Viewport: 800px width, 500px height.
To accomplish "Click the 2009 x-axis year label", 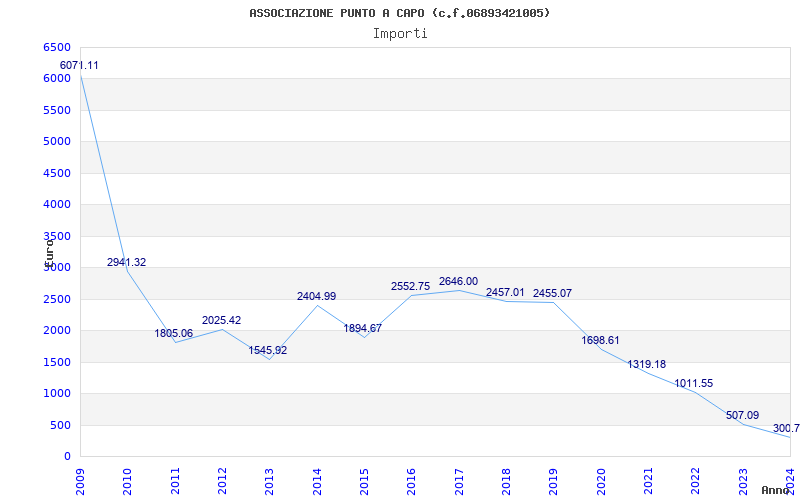I will point(80,482).
